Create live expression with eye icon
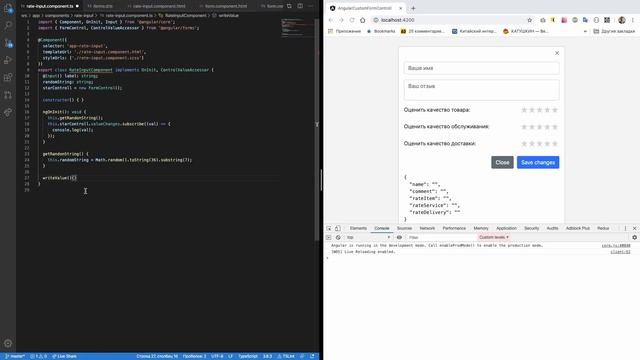The width and height of the screenshot is (640, 360). (399, 237)
